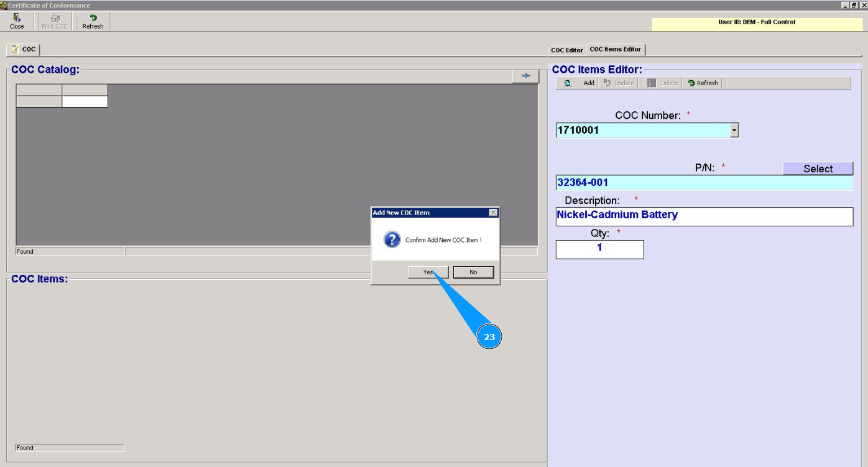Click the application icon in the title bar
This screenshot has width=868, height=467.
(4, 5)
